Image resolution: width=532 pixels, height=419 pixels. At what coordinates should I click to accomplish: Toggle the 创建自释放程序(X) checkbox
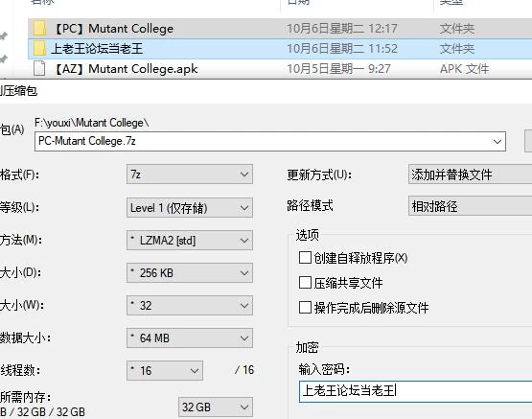tap(305, 258)
